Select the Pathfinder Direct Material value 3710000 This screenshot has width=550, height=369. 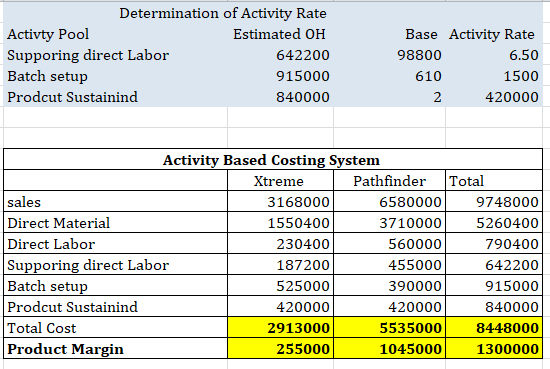[410, 223]
